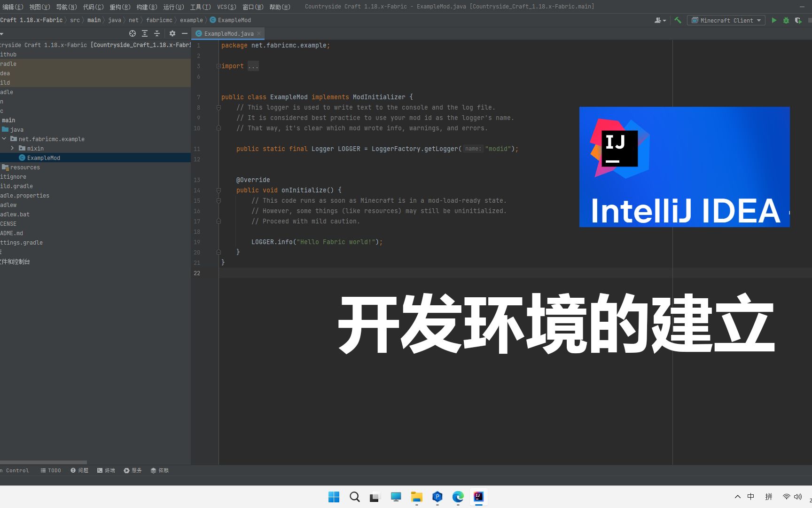
Task: Open the 构建(B) menu
Action: coord(147,7)
